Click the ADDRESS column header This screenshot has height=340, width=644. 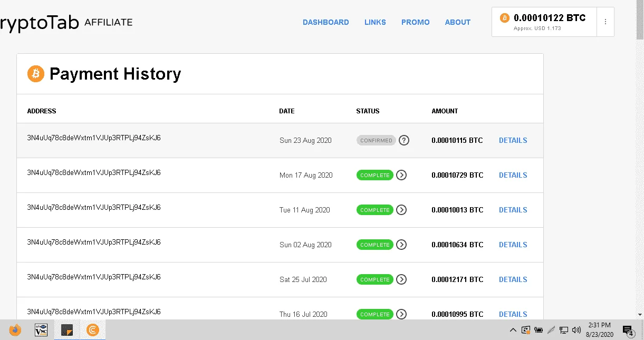(x=42, y=111)
